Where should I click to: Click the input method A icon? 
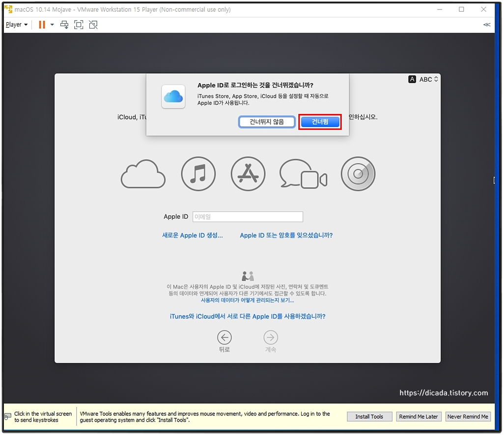tap(412, 80)
